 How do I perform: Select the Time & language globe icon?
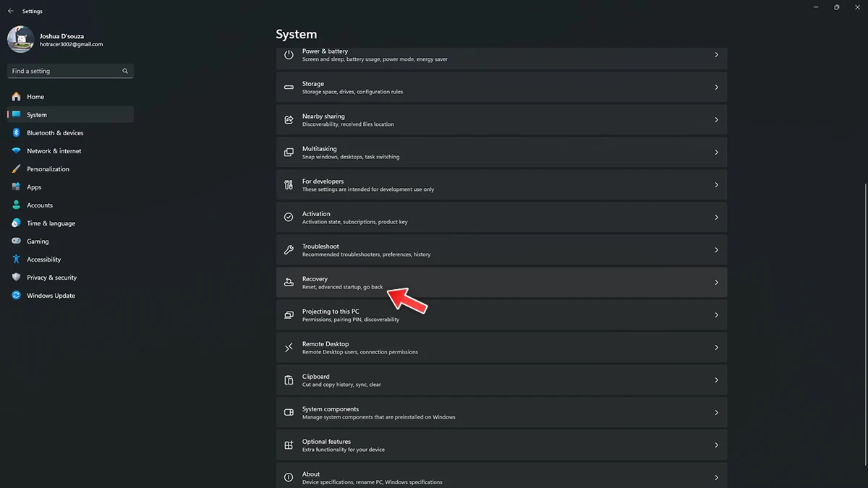[x=16, y=223]
